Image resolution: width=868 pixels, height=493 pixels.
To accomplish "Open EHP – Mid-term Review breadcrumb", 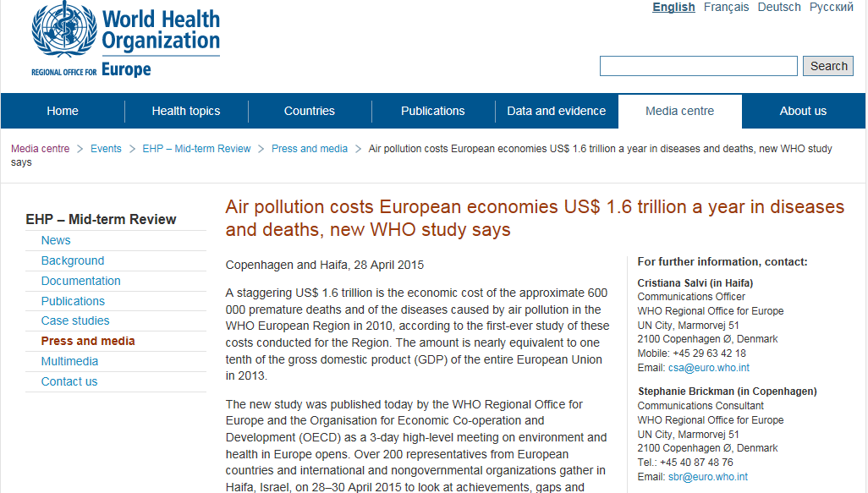I will [196, 149].
